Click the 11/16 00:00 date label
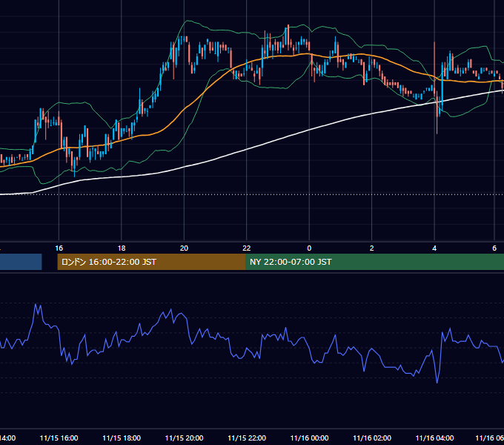Screen dimensions: 504x445 309,438
